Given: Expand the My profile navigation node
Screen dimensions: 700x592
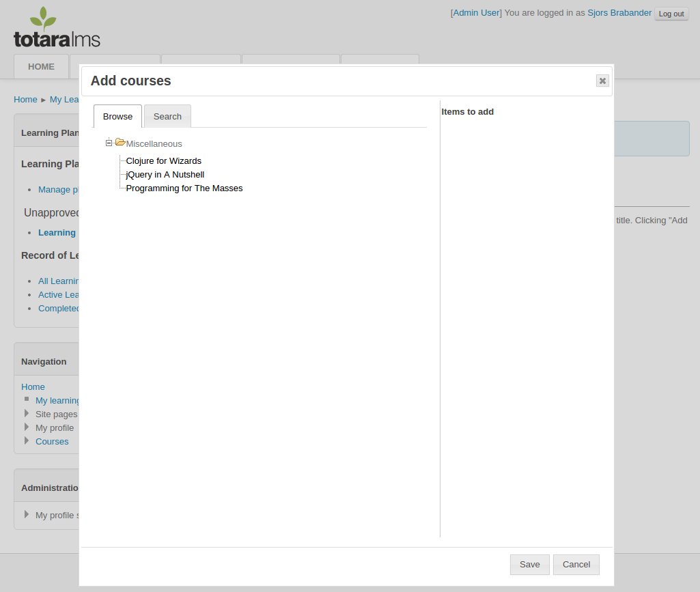Looking at the screenshot, I should tap(27, 427).
